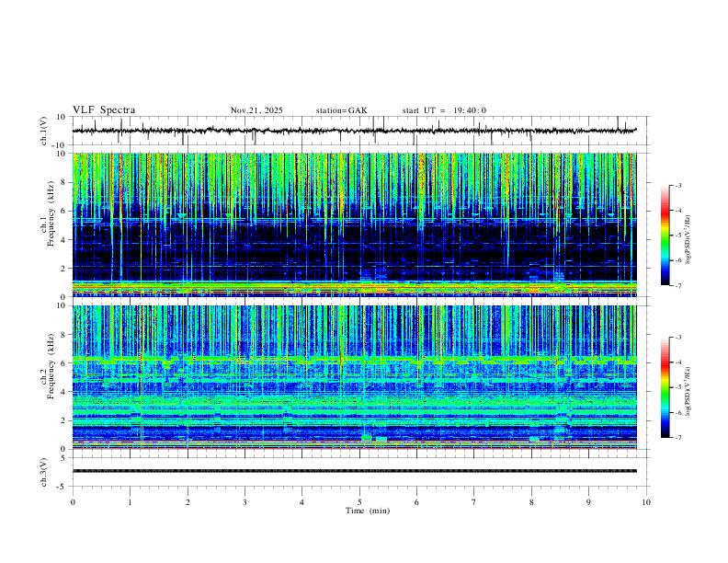Click the "Time (min)" axis label
This screenshot has height=563, width=728.
coord(368,511)
